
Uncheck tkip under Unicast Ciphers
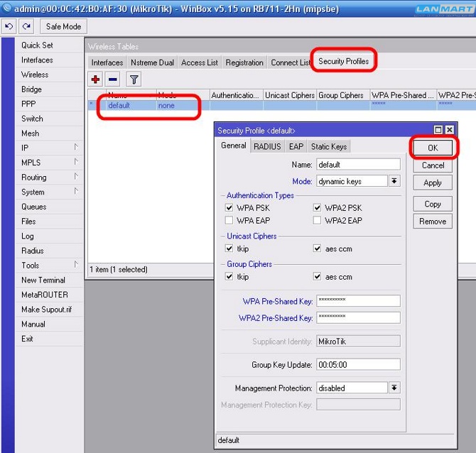coord(229,249)
